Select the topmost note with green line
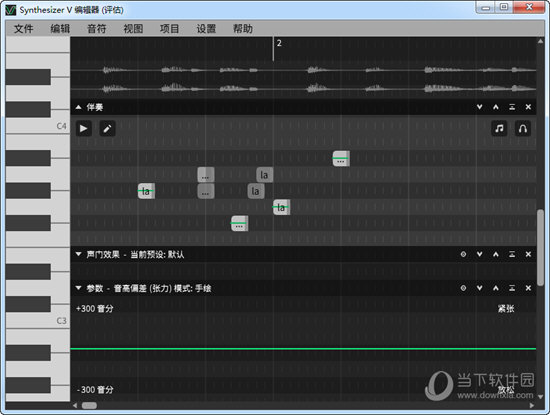Screen dimensions: 550x415 pyautogui.click(x=341, y=159)
